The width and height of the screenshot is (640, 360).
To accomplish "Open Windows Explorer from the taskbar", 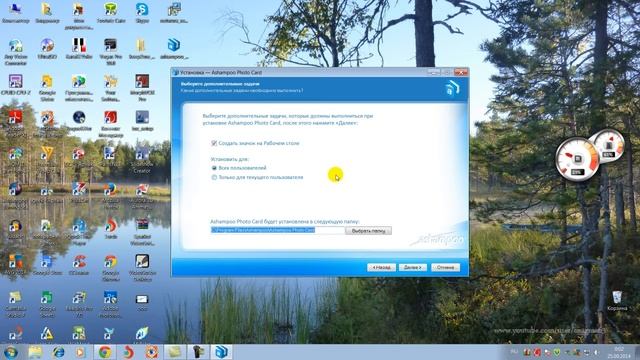I will tap(36, 352).
